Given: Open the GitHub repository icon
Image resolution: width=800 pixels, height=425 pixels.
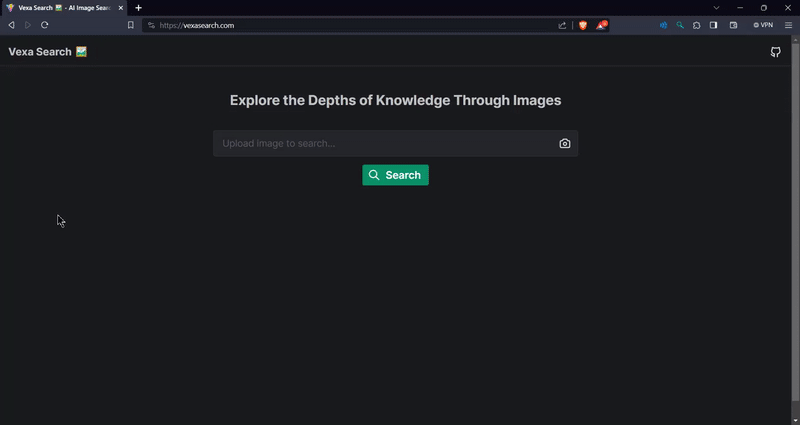Looking at the screenshot, I should pyautogui.click(x=776, y=52).
